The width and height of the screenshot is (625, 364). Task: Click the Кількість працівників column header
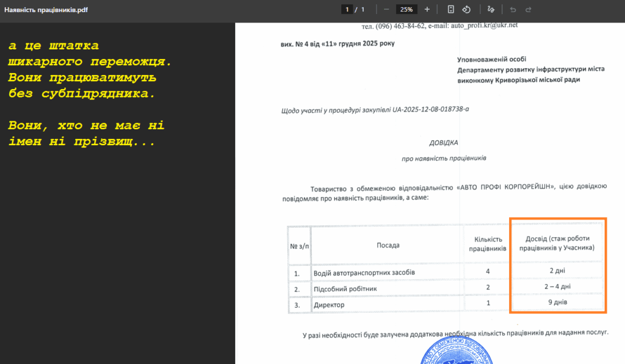click(487, 244)
